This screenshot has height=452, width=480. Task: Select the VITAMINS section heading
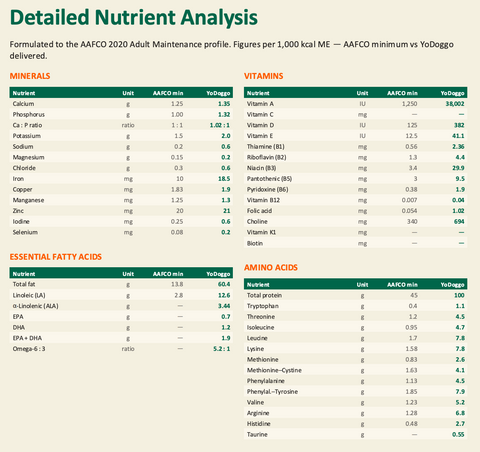click(263, 76)
